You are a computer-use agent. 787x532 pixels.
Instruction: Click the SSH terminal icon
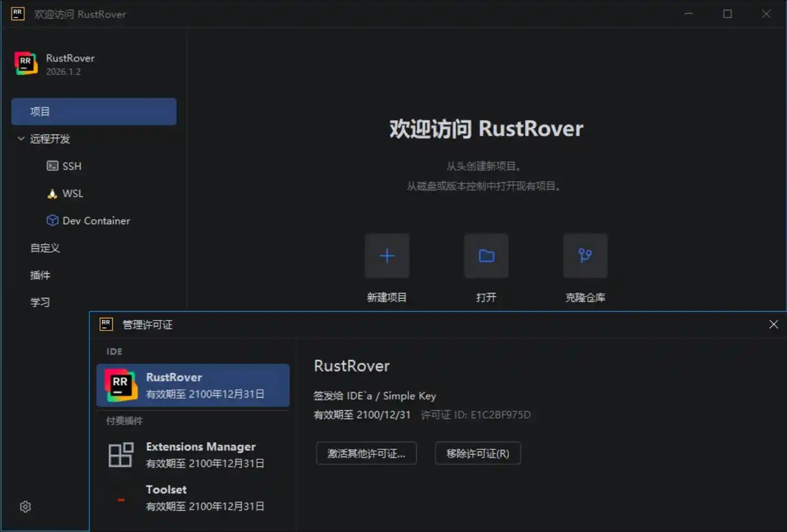[x=52, y=166]
